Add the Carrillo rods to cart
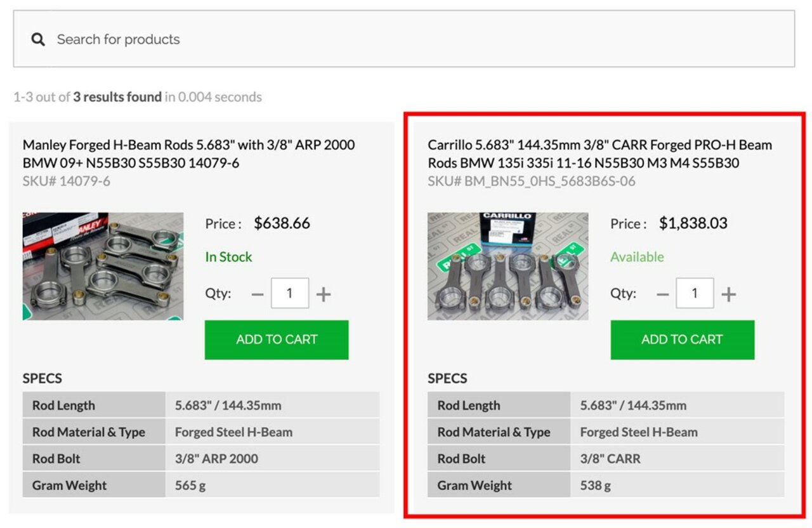Image resolution: width=812 pixels, height=528 pixels. pos(682,340)
